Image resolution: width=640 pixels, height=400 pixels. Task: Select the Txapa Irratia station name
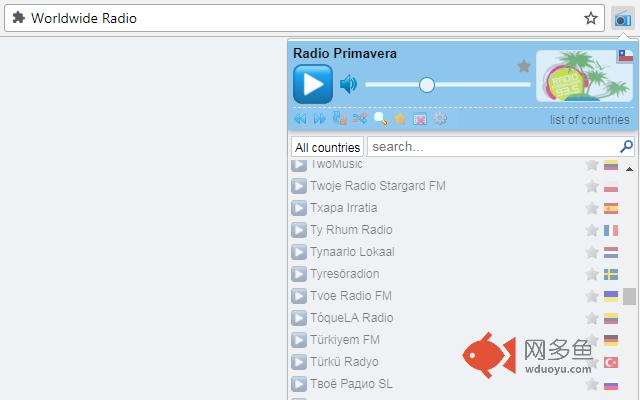344,208
